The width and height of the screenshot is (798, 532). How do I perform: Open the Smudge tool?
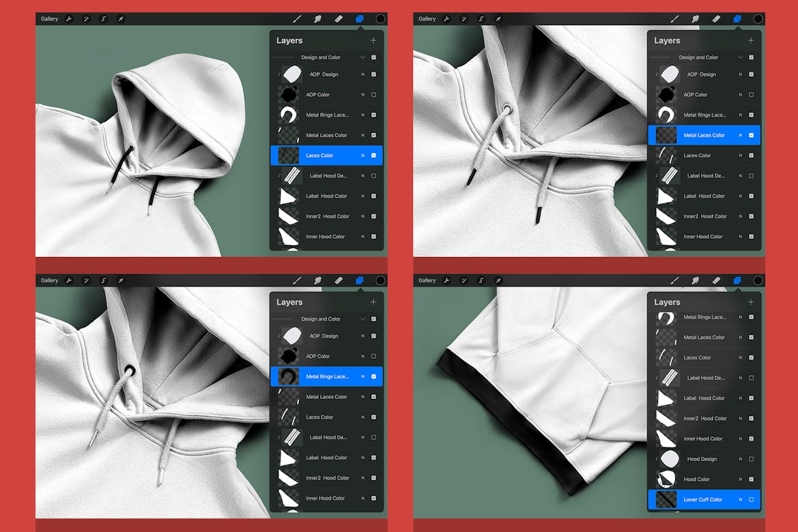(318, 18)
